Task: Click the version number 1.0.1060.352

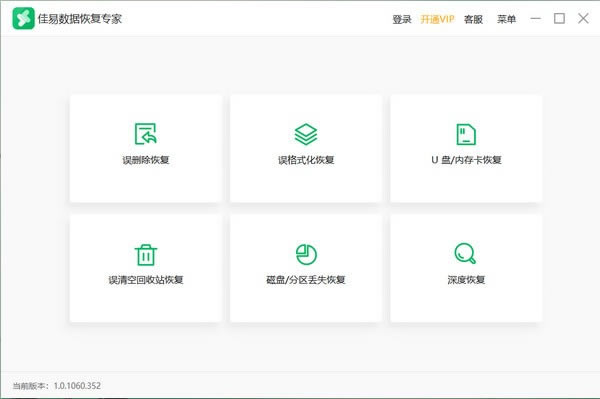Action: pos(77,386)
